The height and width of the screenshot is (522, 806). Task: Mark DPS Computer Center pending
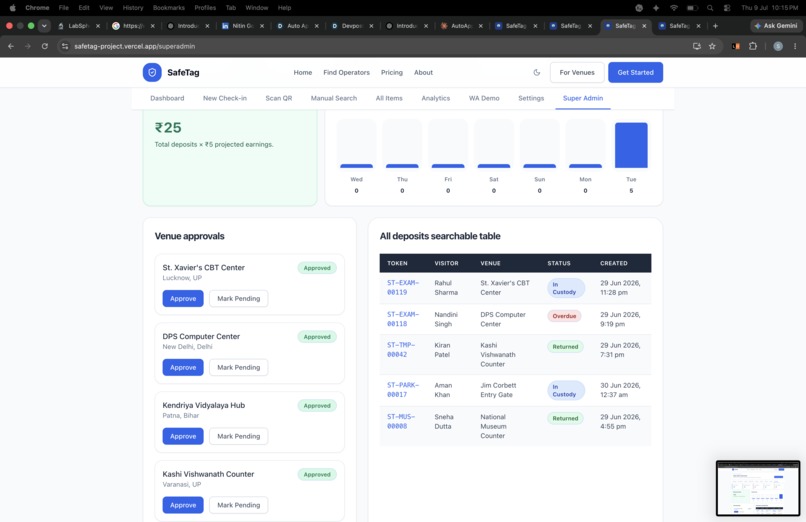tap(239, 367)
